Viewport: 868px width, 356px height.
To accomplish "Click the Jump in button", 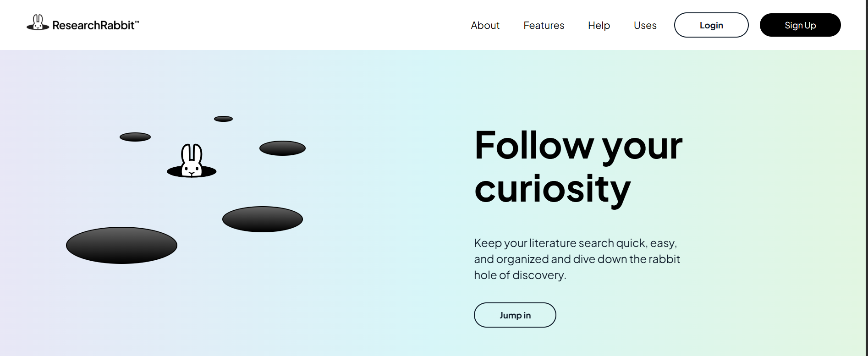I will pos(515,315).
